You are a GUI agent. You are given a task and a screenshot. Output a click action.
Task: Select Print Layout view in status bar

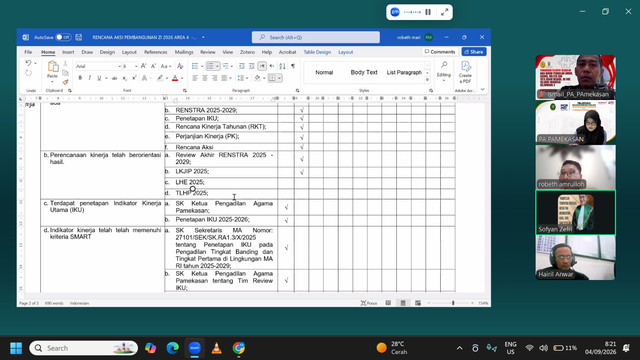click(x=403, y=303)
